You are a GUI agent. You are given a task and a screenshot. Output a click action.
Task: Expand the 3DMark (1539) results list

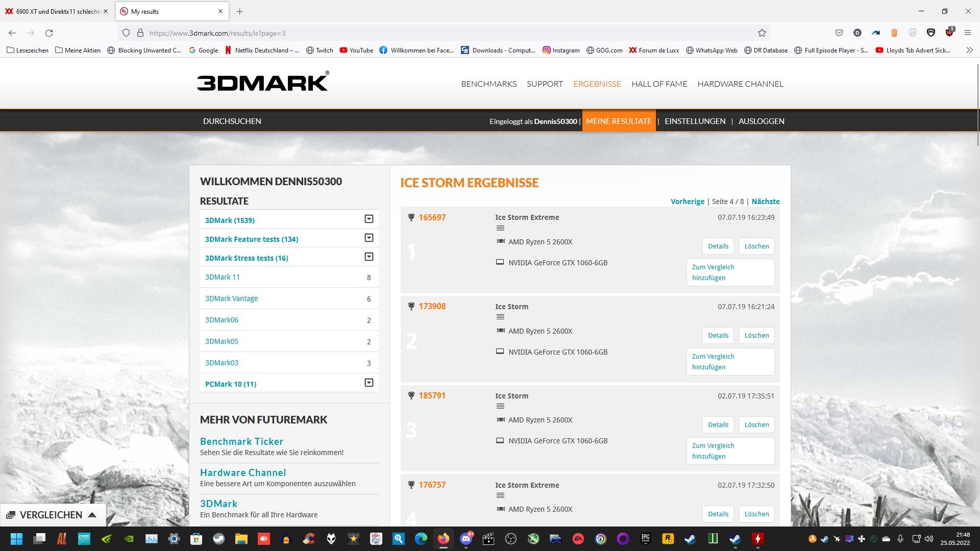point(369,219)
